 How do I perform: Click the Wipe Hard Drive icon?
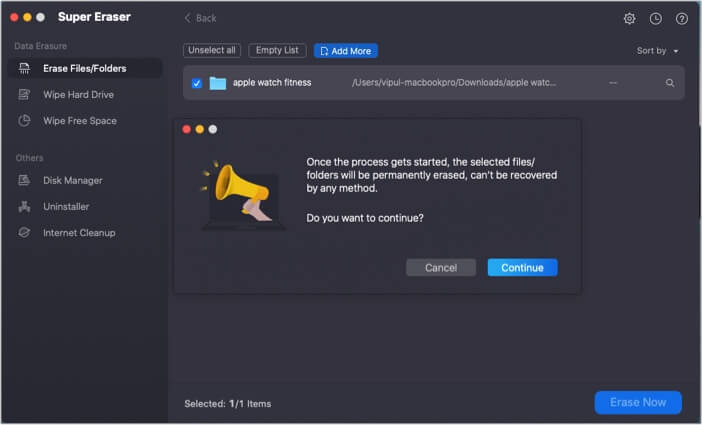point(24,94)
